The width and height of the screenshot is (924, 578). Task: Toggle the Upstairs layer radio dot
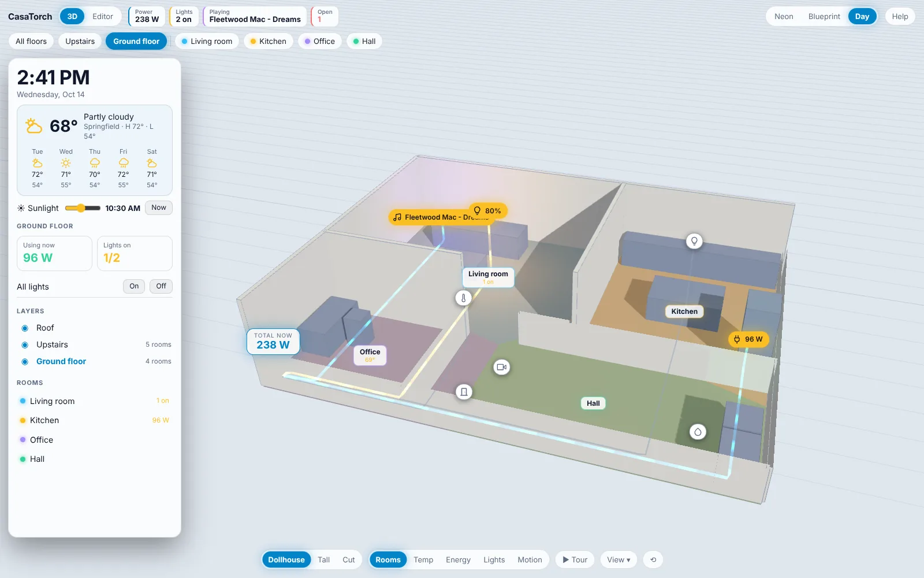(25, 345)
